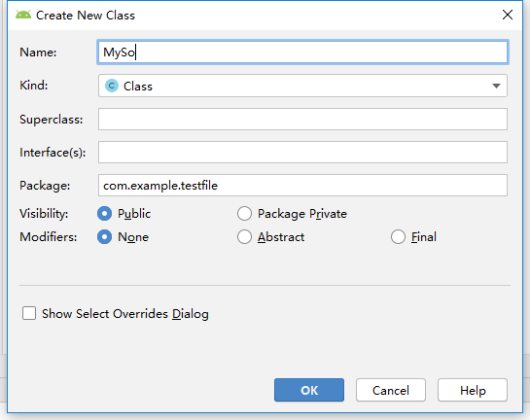Select the Final modifier radio button
530x420 pixels.
(x=398, y=237)
